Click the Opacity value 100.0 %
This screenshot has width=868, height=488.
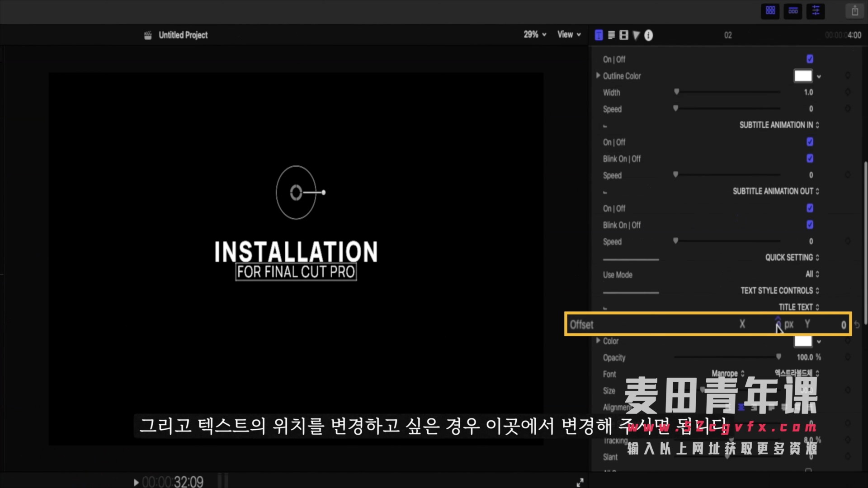tap(809, 357)
